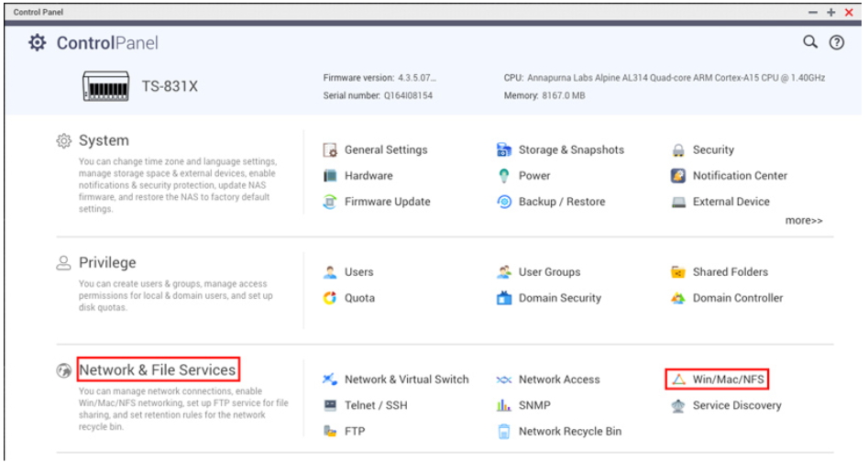This screenshot has height=462, width=868.
Task: Click the search magnifier icon
Action: (x=809, y=42)
